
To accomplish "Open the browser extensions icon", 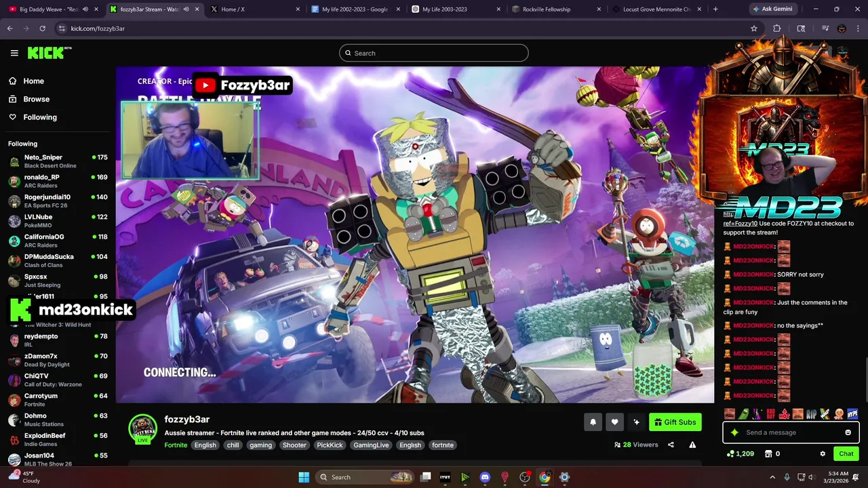I will point(777,28).
